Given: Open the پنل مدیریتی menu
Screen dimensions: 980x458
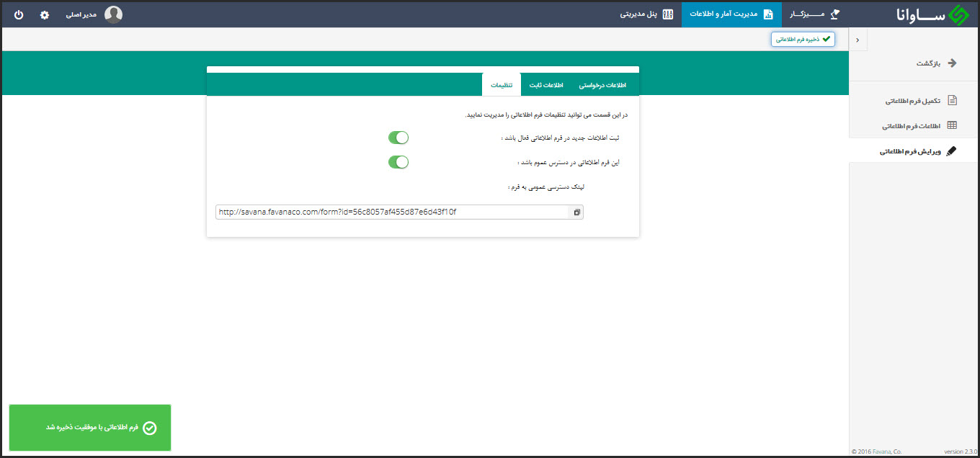Looking at the screenshot, I should 646,14.
